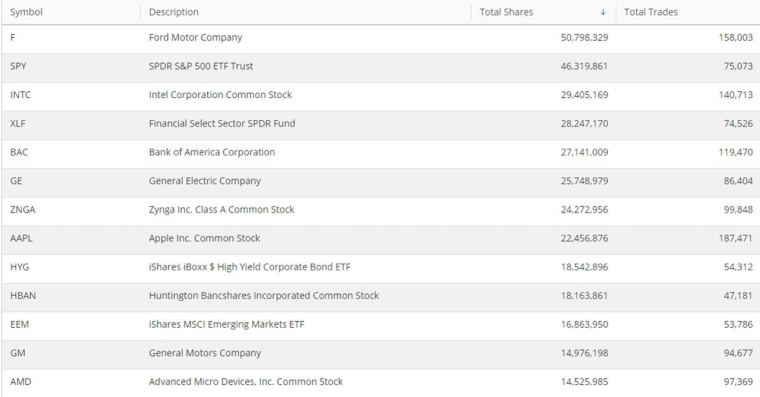
Task: Click Apple's total trades value 187,471
Action: [x=735, y=238]
